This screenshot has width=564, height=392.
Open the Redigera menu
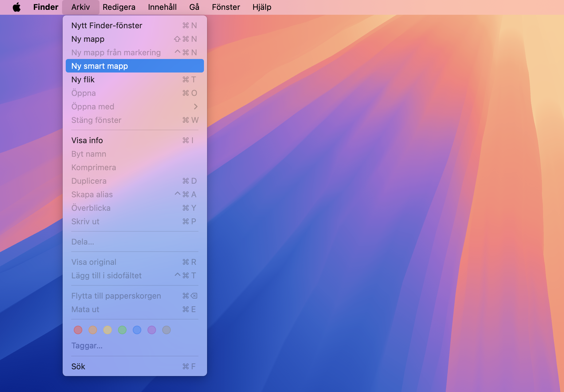pos(119,7)
